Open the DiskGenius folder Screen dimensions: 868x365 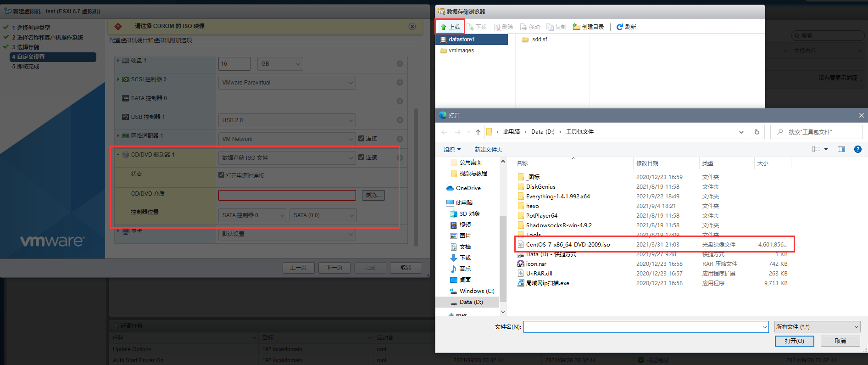(x=540, y=187)
